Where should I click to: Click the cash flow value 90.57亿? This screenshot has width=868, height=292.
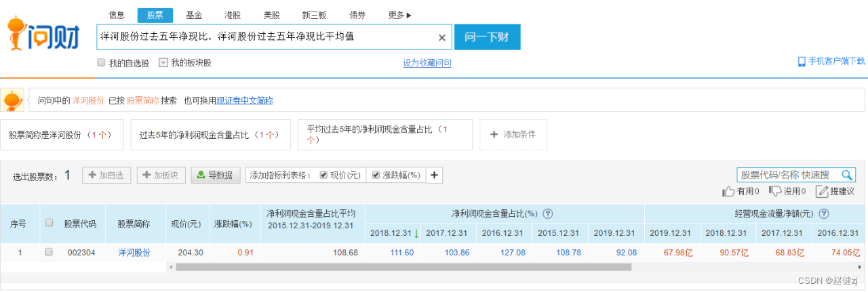coord(732,252)
